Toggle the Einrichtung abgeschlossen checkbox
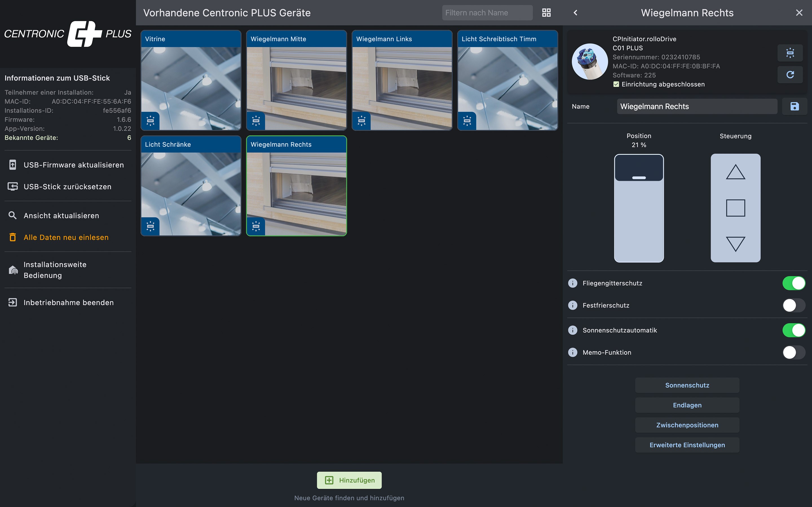This screenshot has height=507, width=812. tap(616, 84)
